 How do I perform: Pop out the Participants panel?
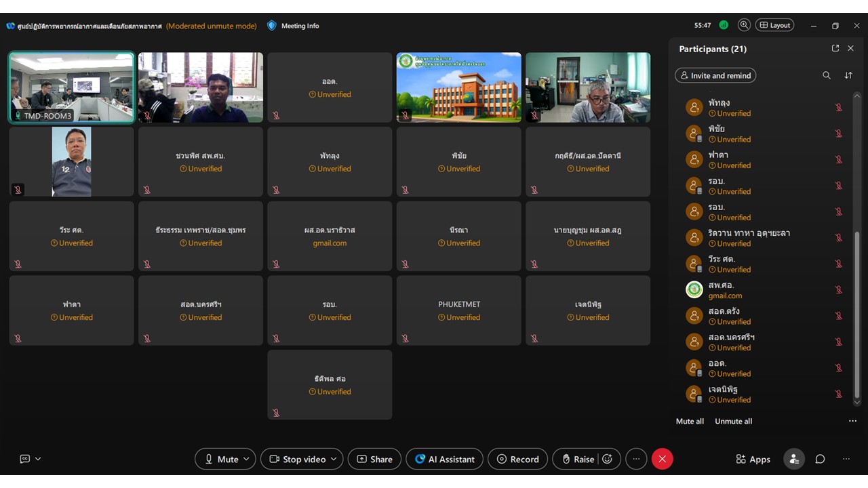point(835,49)
